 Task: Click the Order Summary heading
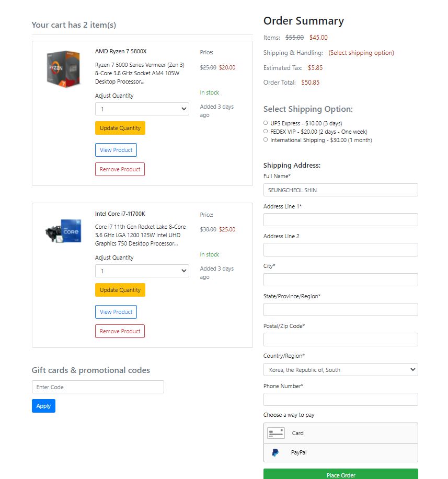click(303, 21)
